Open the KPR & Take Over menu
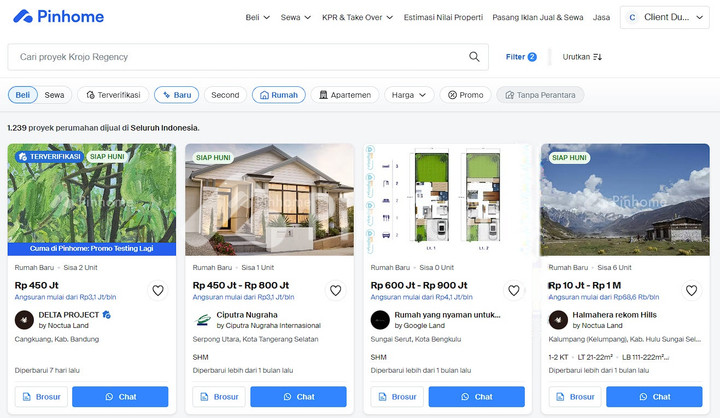720x418 pixels. 357,17
